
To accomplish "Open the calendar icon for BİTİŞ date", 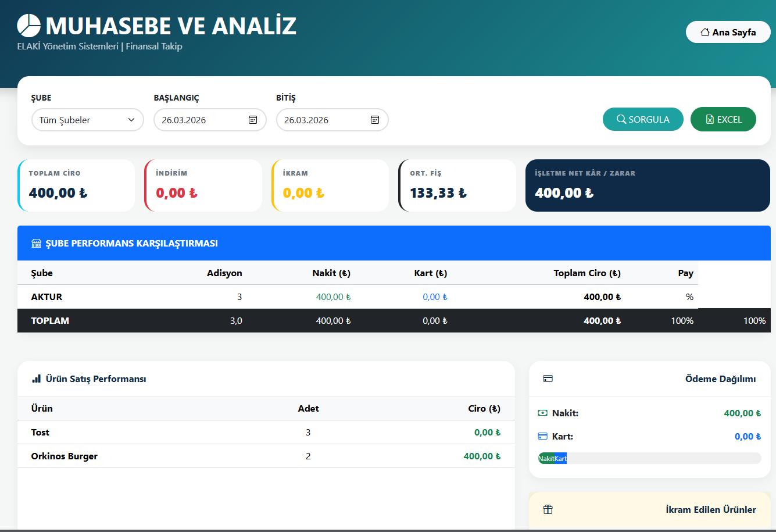I will click(374, 120).
